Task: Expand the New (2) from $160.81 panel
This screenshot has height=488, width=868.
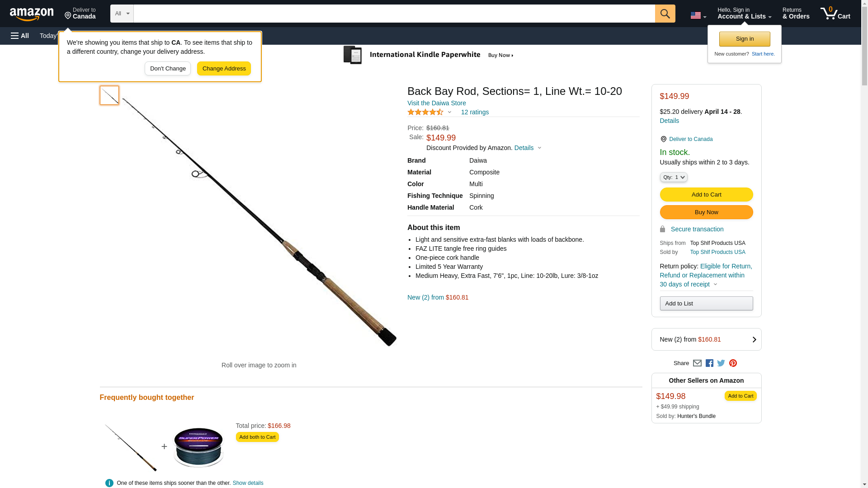Action: [706, 339]
